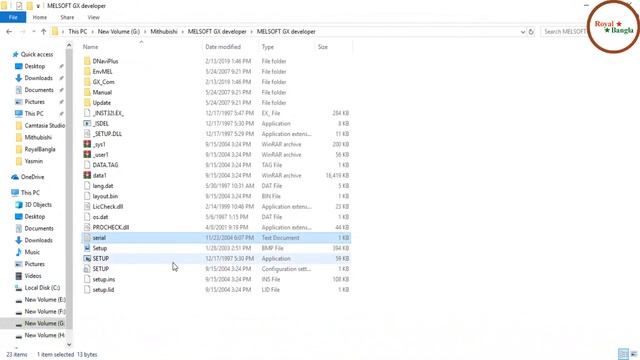Switch to large icons view layout

click(x=634, y=354)
